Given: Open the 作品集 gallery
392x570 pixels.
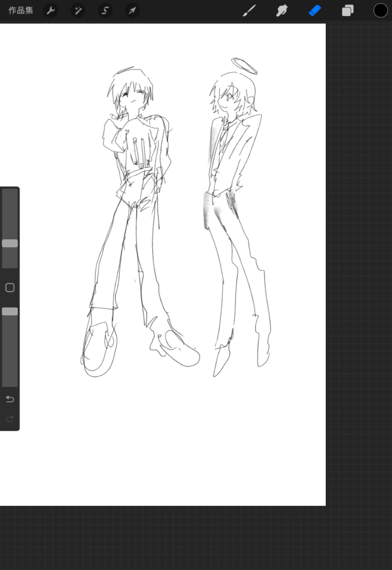Looking at the screenshot, I should click(21, 11).
